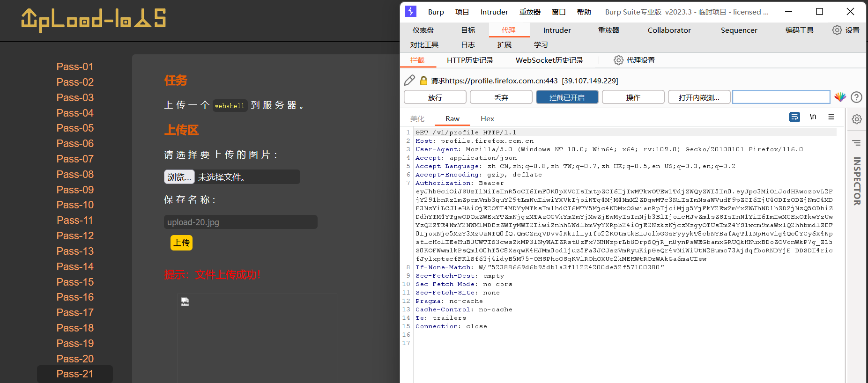Open the help question mark icon
Image resolution: width=868 pixels, height=383 pixels.
[x=856, y=97]
